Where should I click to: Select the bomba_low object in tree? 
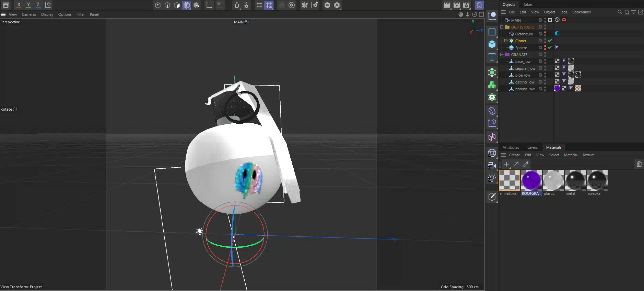coord(525,89)
